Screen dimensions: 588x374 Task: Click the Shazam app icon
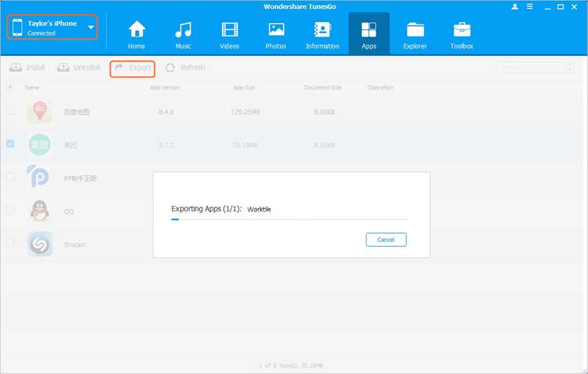[39, 244]
